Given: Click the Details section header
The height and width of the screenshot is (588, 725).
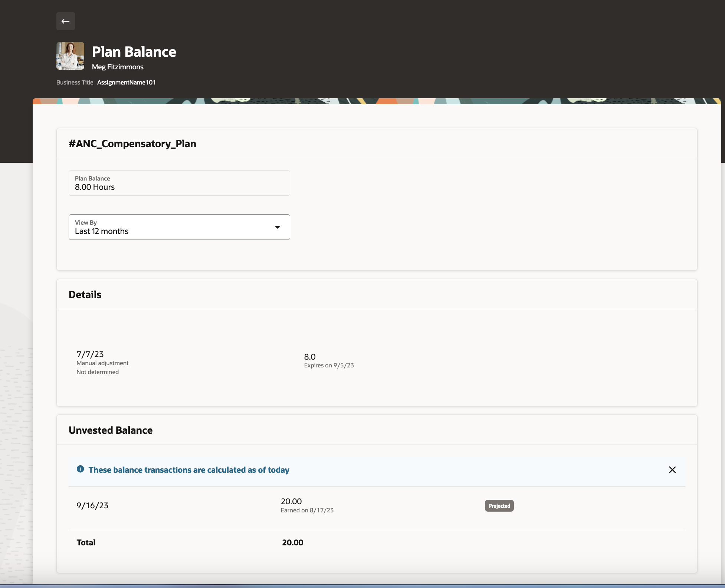Looking at the screenshot, I should (x=85, y=295).
